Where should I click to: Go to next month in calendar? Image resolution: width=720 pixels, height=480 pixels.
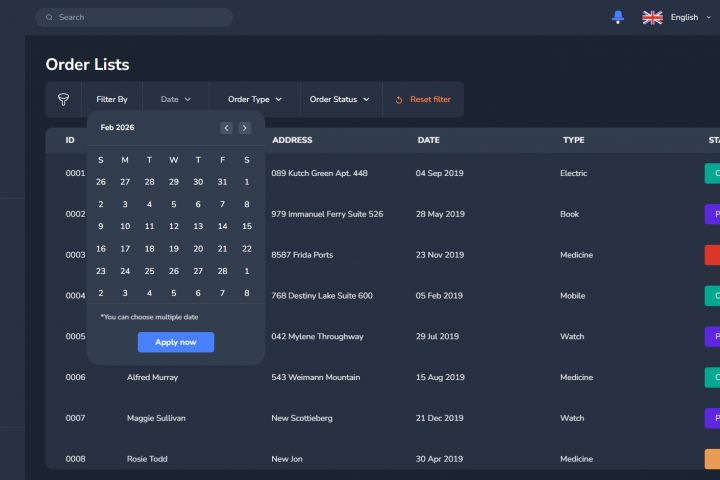click(x=245, y=128)
